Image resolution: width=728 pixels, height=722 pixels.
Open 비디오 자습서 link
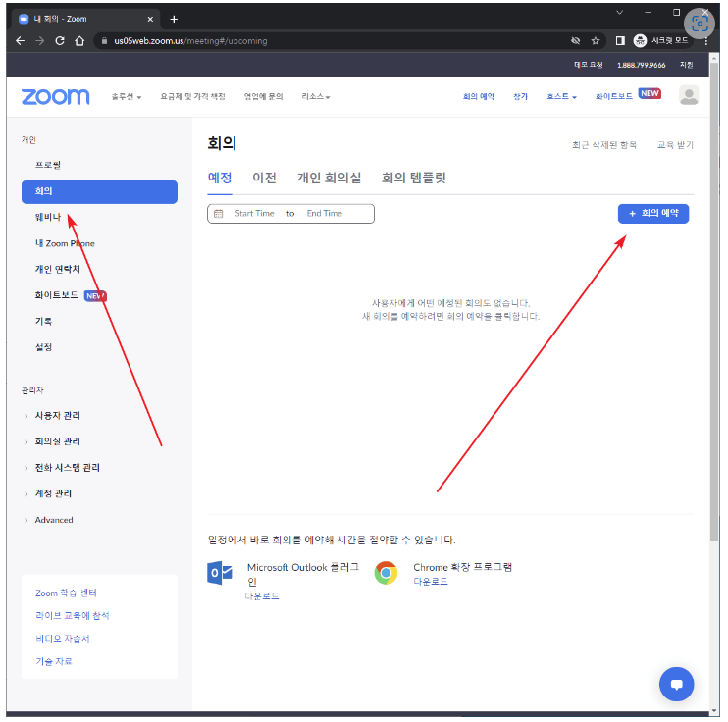pyautogui.click(x=62, y=639)
